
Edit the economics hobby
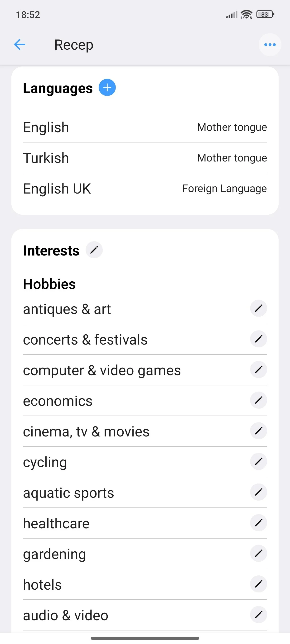pyautogui.click(x=258, y=400)
